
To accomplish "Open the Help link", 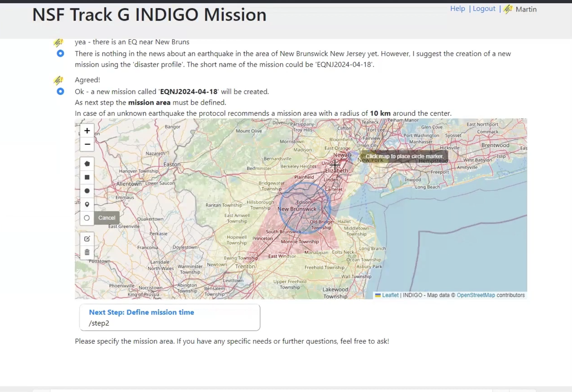I will (457, 9).
